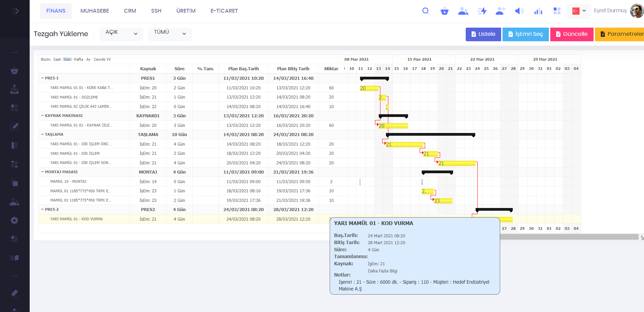
Task: Click the Güncelle button
Action: point(571,34)
